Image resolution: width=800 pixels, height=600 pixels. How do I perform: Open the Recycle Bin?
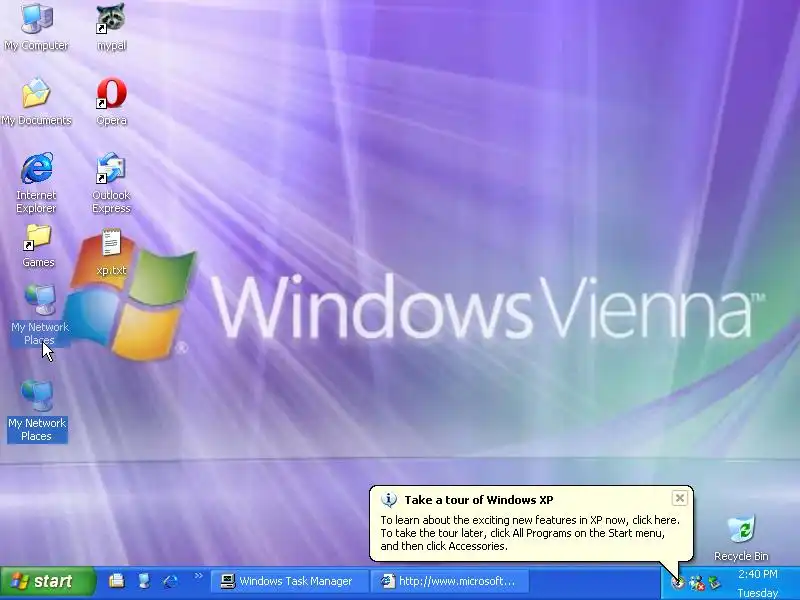pyautogui.click(x=741, y=539)
